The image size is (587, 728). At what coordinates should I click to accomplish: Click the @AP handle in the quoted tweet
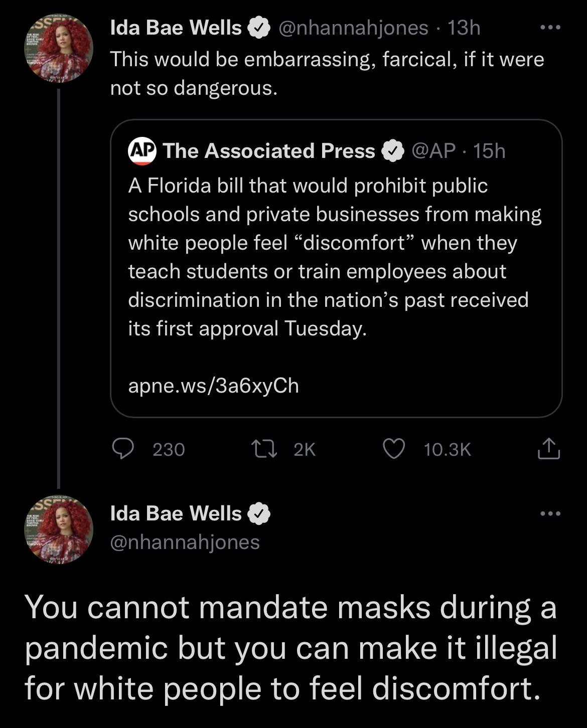pos(433,151)
